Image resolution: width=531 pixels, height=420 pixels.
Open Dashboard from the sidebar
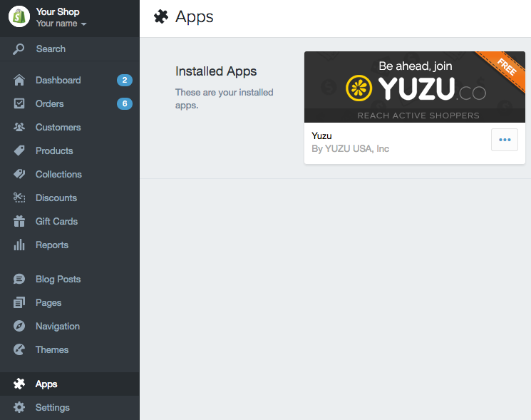[58, 81]
